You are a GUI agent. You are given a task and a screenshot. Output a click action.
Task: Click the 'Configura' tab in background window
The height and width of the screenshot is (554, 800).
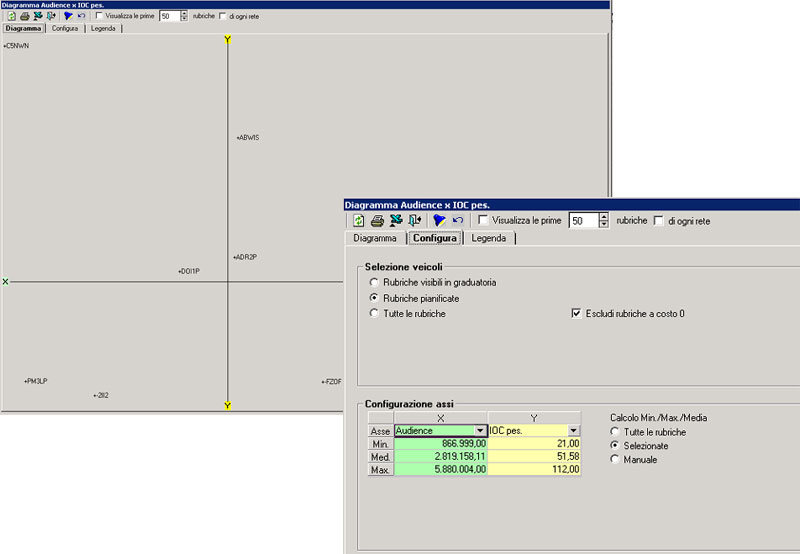tap(65, 29)
